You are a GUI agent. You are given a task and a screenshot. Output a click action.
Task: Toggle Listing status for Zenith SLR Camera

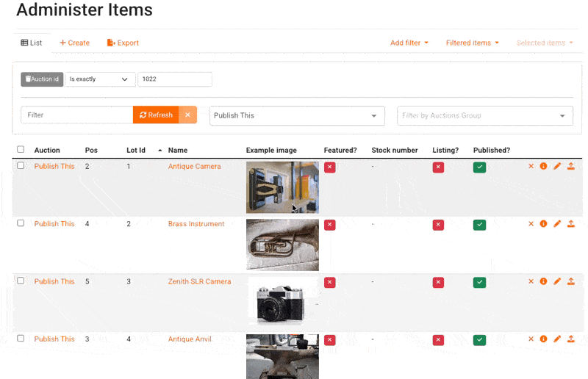pyautogui.click(x=438, y=282)
